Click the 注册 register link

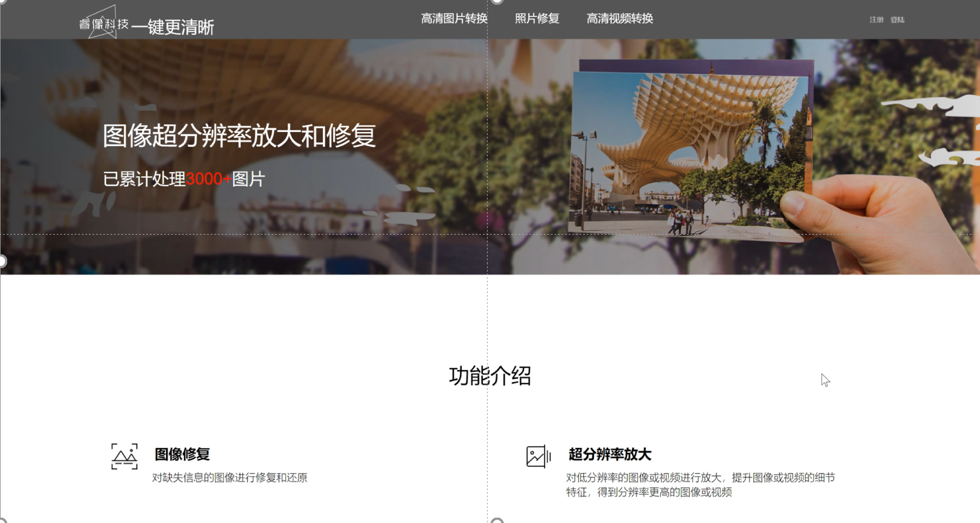click(876, 20)
